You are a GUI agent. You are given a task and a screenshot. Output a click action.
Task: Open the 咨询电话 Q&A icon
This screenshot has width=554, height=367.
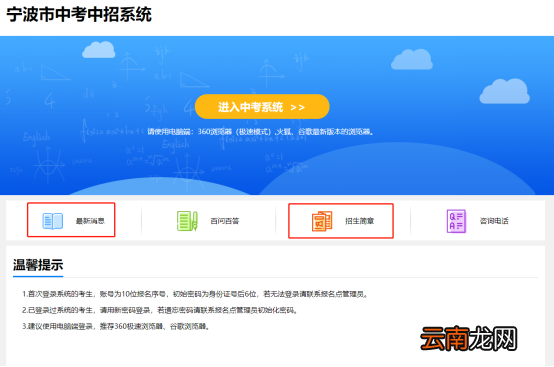click(x=456, y=221)
